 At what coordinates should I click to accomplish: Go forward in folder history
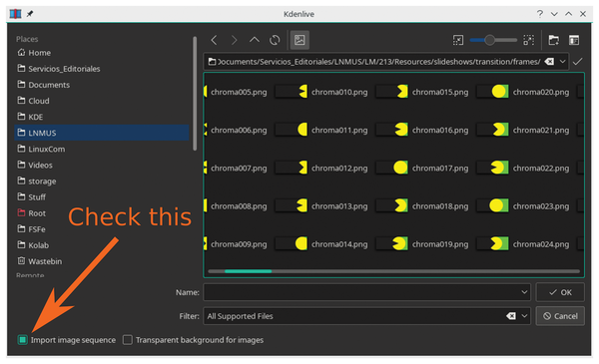click(235, 40)
